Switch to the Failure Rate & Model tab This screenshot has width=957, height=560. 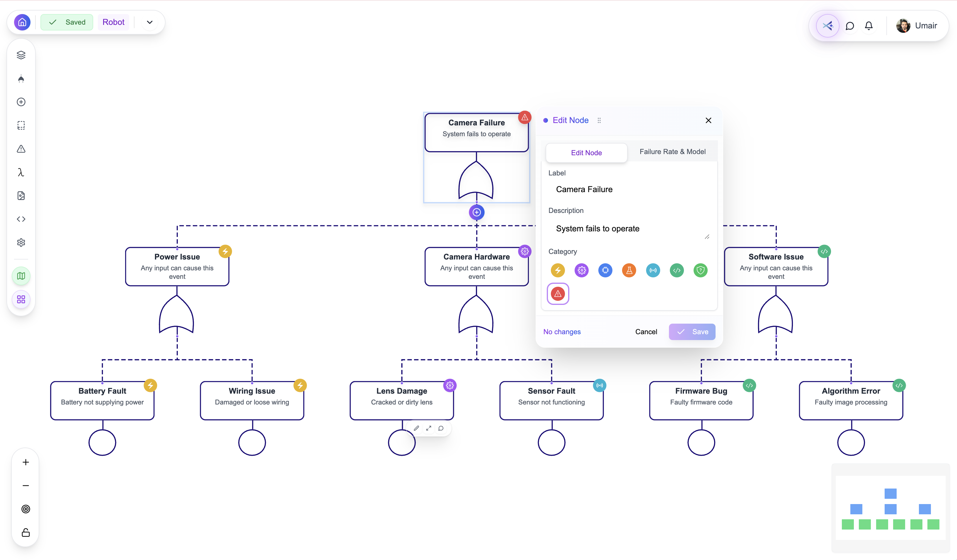672,151
